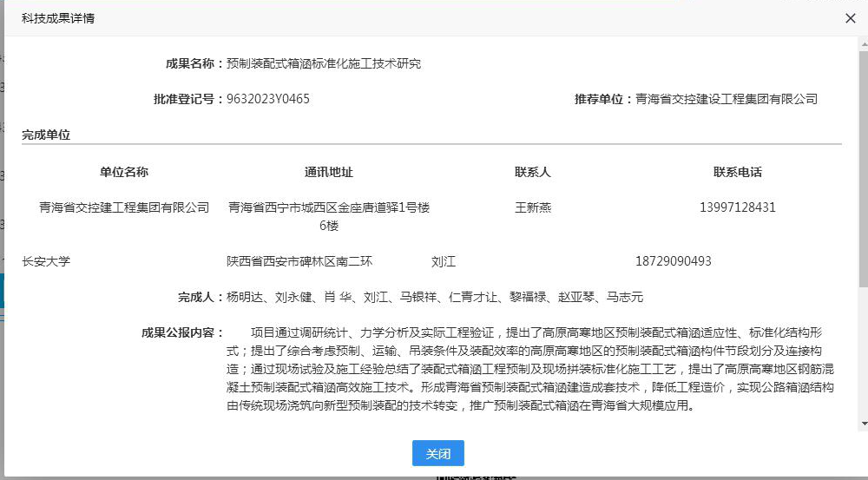Click the achievement name 预制装配式箱涵标准化施工技术研究
The image size is (868, 480).
pyautogui.click(x=323, y=63)
